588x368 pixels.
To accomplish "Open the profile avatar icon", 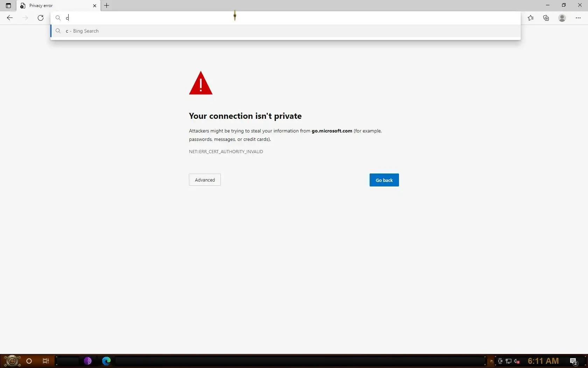I will pos(562,18).
